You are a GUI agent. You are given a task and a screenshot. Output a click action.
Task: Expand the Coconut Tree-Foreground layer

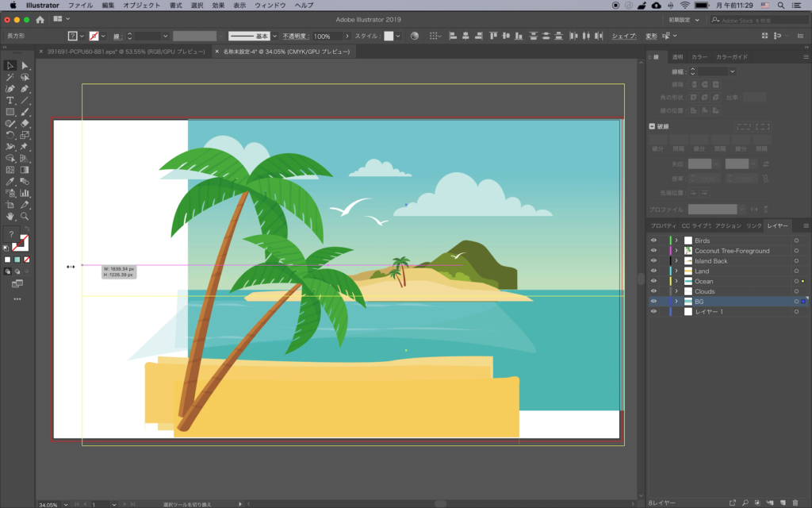(676, 251)
